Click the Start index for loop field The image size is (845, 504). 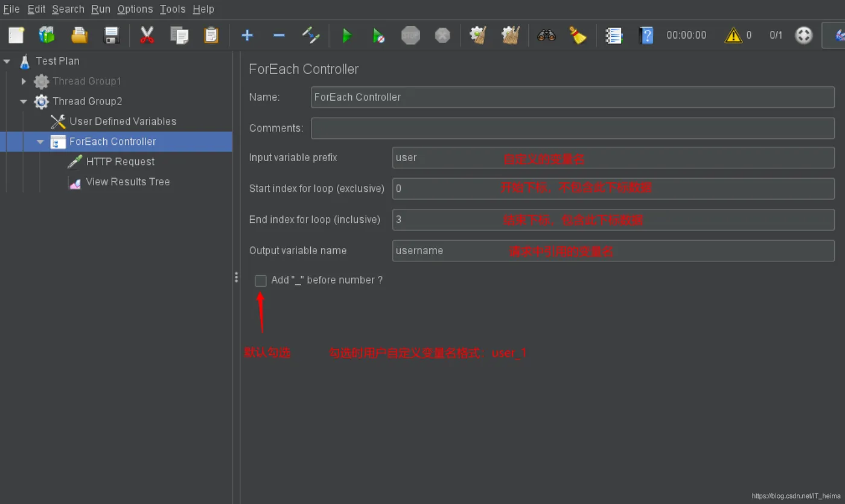pyautogui.click(x=613, y=188)
